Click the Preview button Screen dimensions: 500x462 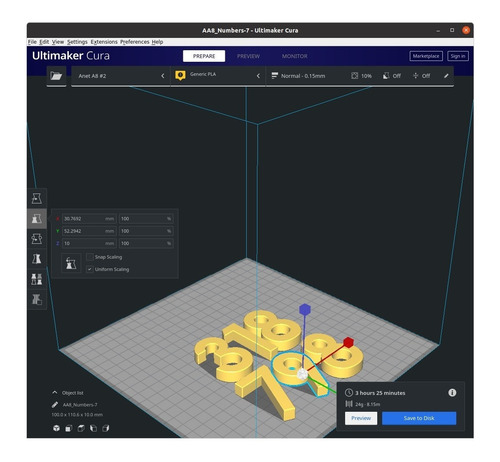pos(361,418)
